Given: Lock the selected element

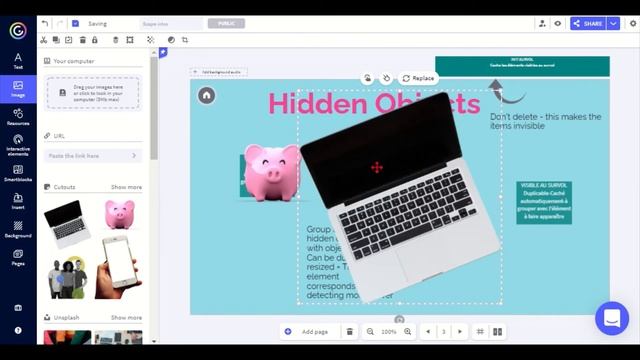Looking at the screenshot, I should pyautogui.click(x=95, y=40).
